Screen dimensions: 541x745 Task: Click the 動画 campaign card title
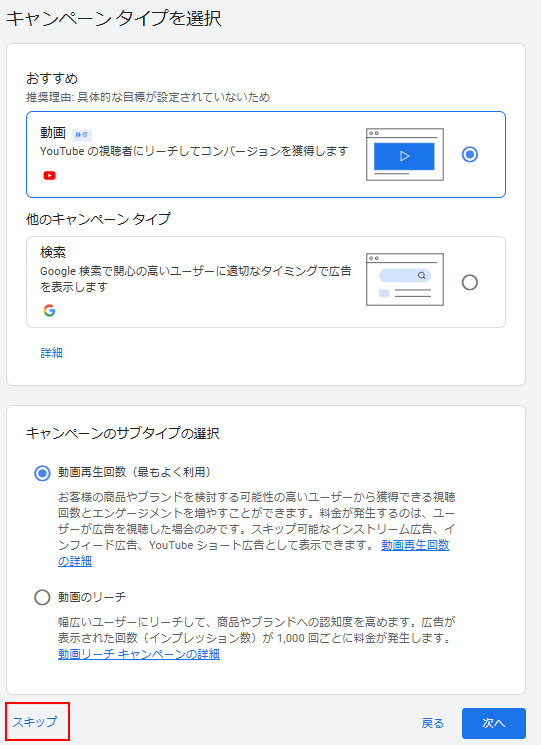coord(53,133)
